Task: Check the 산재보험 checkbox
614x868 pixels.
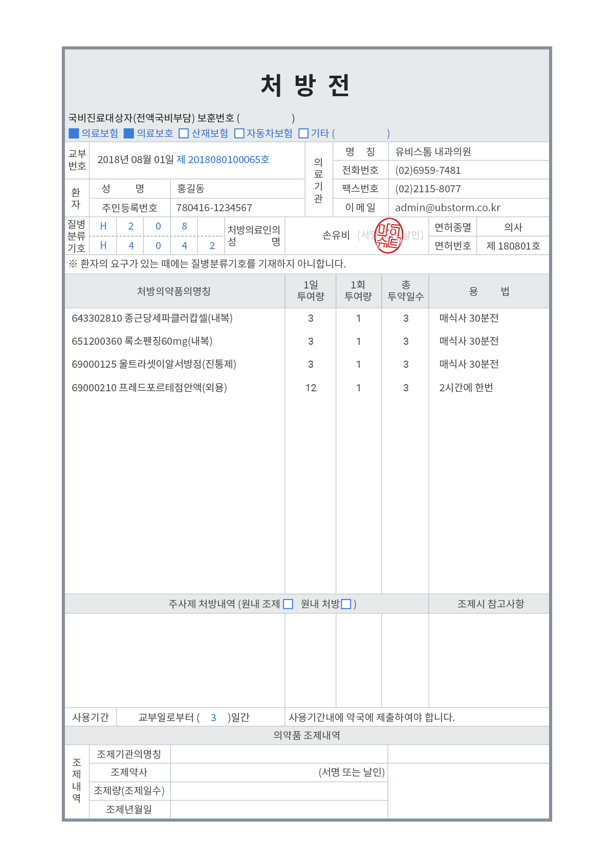Action: [184, 133]
